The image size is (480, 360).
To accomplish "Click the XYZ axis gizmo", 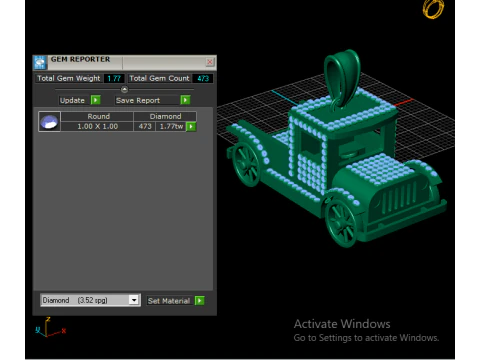I will point(50,327).
